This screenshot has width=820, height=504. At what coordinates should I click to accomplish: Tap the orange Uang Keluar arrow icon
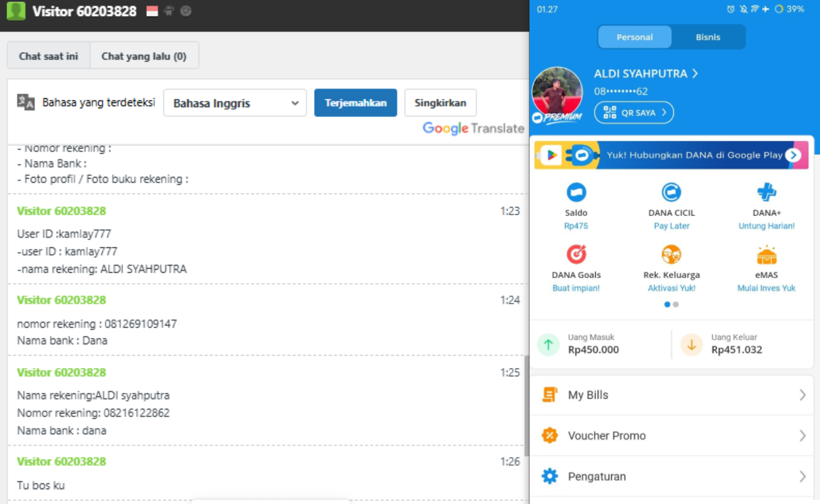(x=692, y=344)
